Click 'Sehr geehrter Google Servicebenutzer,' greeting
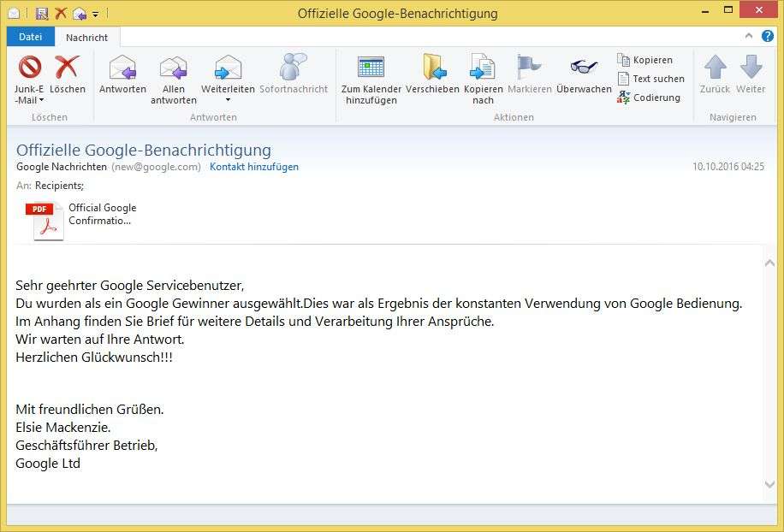784x532 pixels. point(130,286)
